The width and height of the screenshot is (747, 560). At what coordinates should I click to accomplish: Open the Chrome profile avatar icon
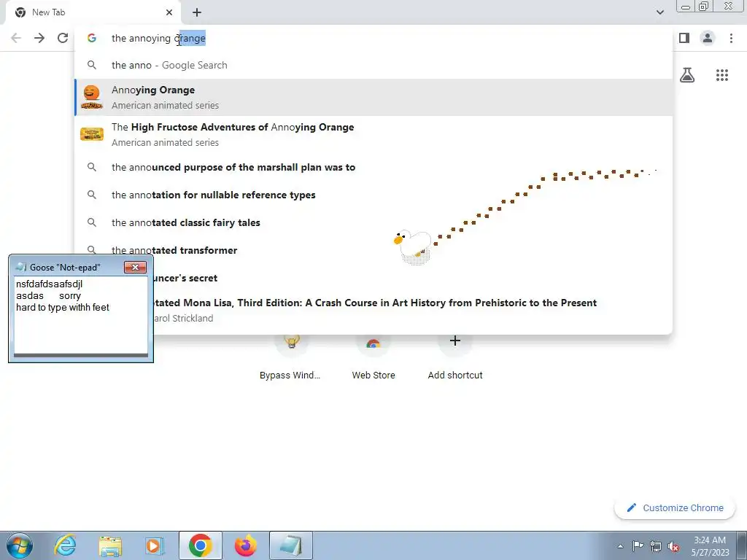[x=708, y=38]
